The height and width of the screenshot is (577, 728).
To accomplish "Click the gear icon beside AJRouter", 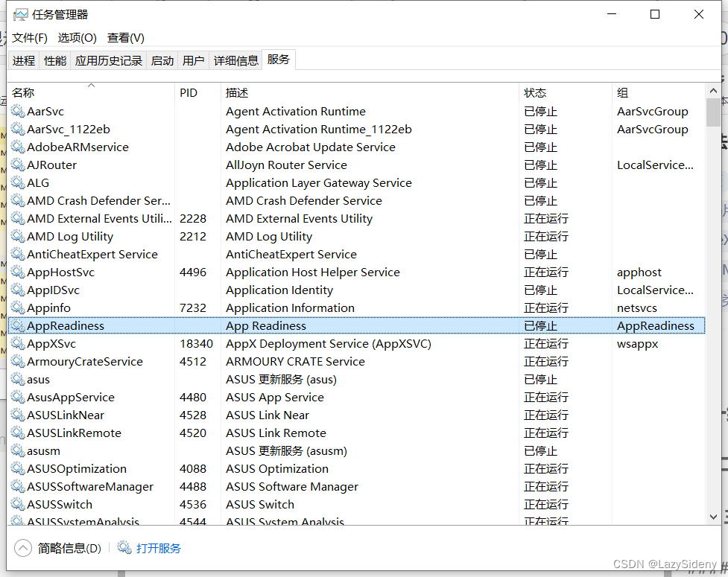I will coord(18,165).
